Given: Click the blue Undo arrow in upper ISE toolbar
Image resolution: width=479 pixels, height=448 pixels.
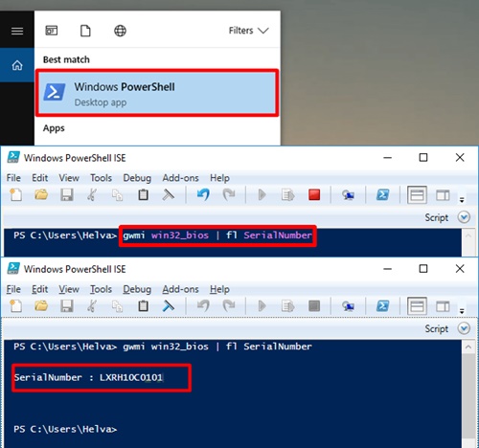Looking at the screenshot, I should [x=203, y=194].
